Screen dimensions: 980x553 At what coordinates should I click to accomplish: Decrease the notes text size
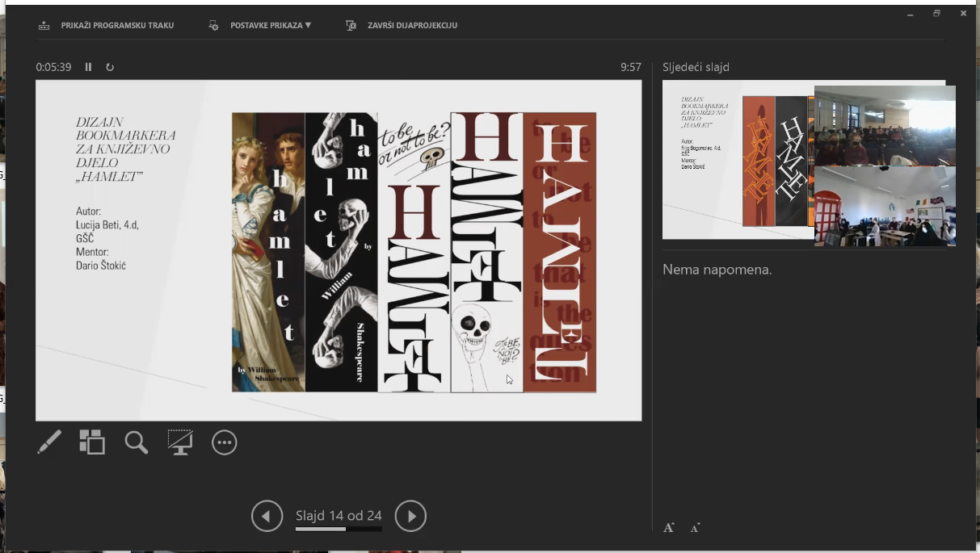695,528
